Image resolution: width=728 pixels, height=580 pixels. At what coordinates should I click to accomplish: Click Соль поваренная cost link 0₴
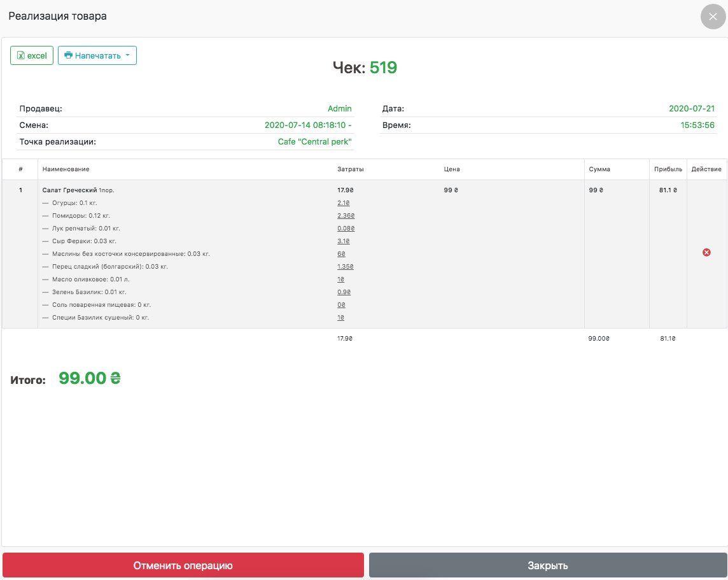[x=341, y=305]
